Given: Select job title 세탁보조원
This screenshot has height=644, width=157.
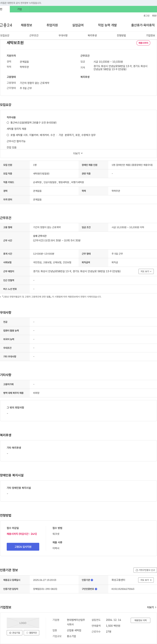Looking at the screenshot, I should 15,43.
